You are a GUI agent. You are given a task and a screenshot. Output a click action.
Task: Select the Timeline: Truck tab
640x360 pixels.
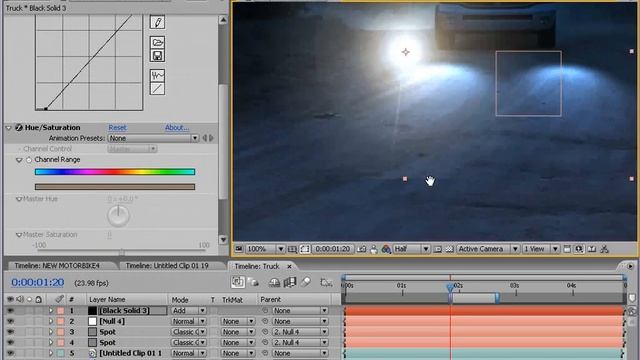pos(257,266)
